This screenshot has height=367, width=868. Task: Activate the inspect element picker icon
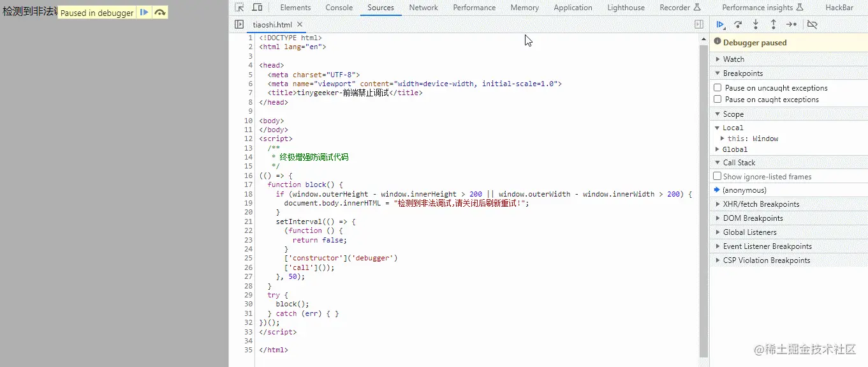[239, 8]
